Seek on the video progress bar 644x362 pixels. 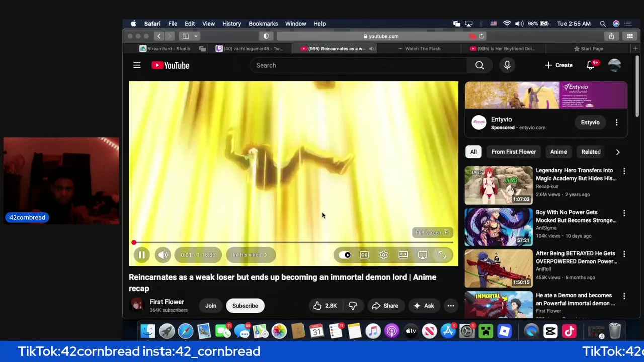[x=293, y=243]
